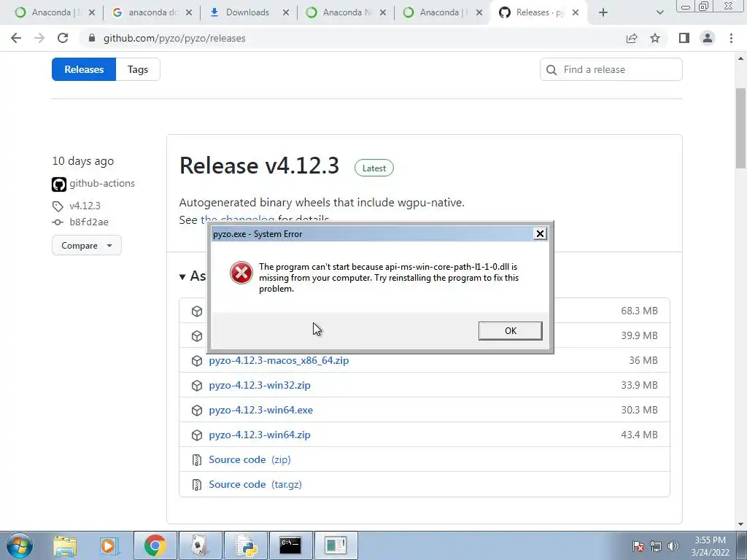This screenshot has width=747, height=560.
Task: Click the volume speaker tray icon
Action: click(673, 546)
